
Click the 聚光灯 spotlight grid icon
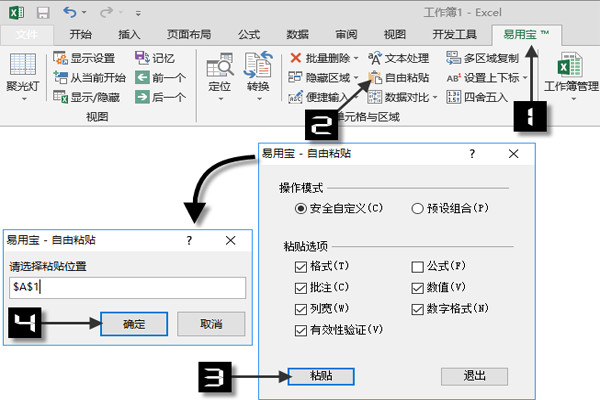coord(23,64)
